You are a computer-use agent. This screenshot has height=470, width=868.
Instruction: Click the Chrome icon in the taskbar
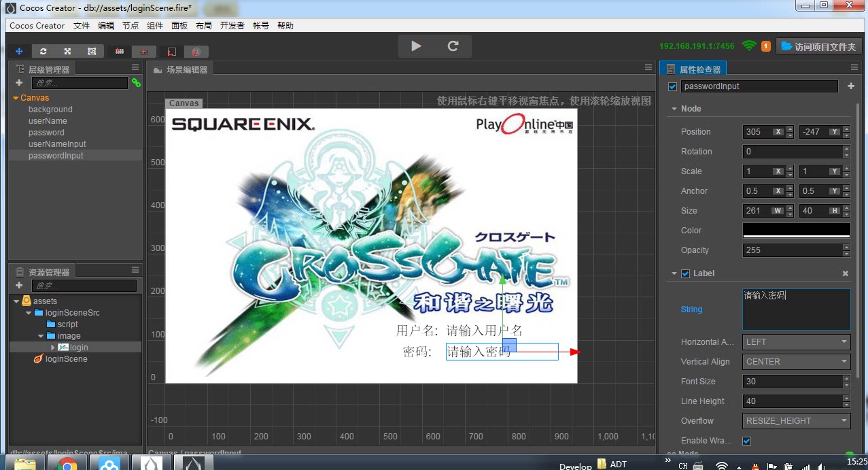tap(67, 464)
